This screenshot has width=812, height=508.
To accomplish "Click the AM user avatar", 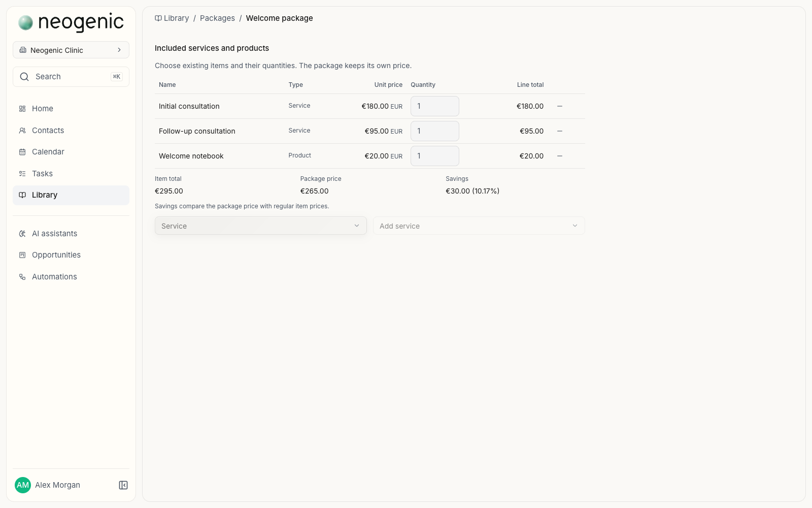I will (23, 485).
